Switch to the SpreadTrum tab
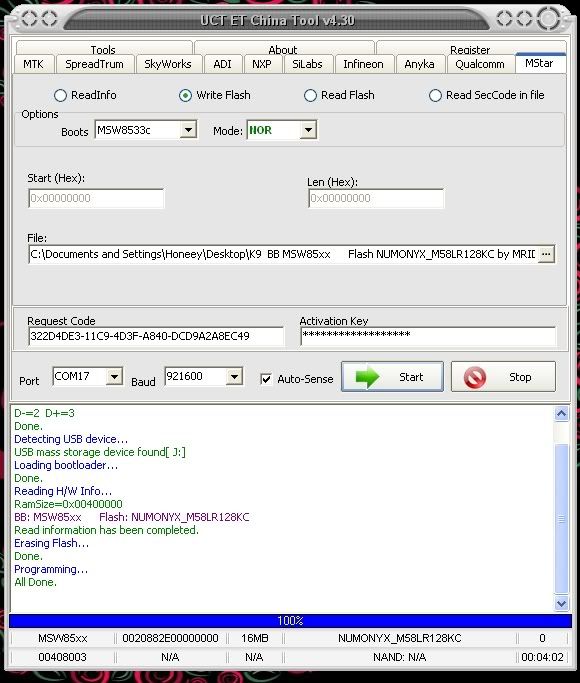Screen dimensions: 580x683 [94, 64]
